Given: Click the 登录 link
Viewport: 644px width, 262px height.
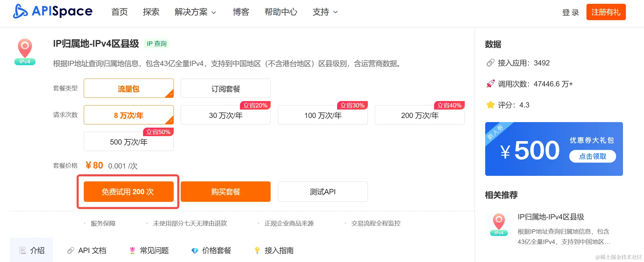Looking at the screenshot, I should coord(570,12).
